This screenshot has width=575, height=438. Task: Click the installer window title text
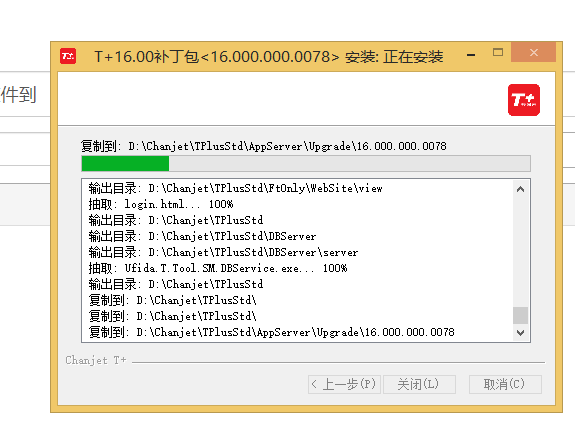pos(269,57)
